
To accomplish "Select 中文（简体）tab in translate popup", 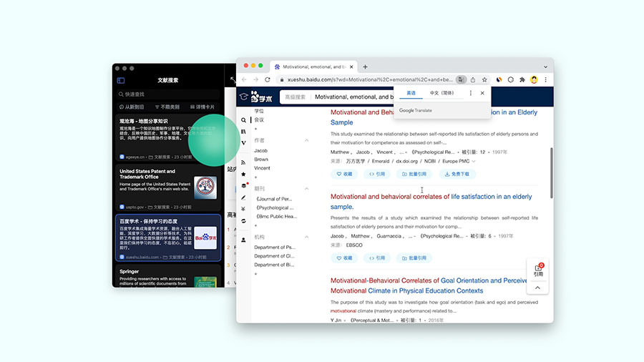I will click(x=441, y=93).
